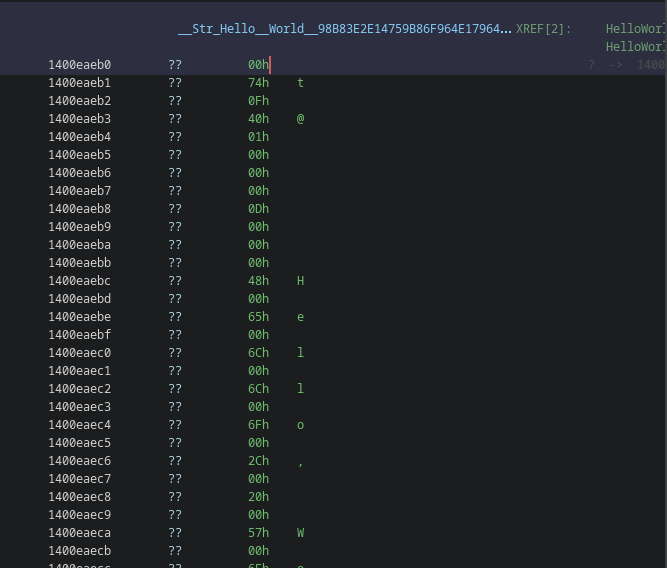Click the ?? mnemonic at 1400eaeb0
Screen dimensions: 667x568
[x=175, y=65]
